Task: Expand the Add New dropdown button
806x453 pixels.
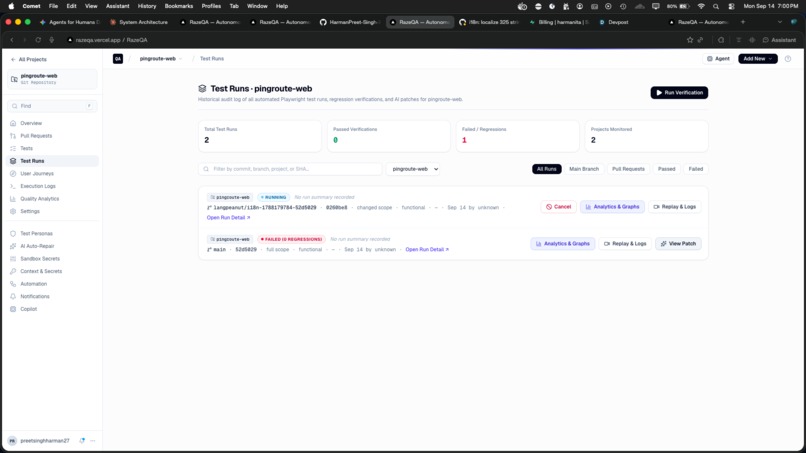Action: (x=758, y=59)
